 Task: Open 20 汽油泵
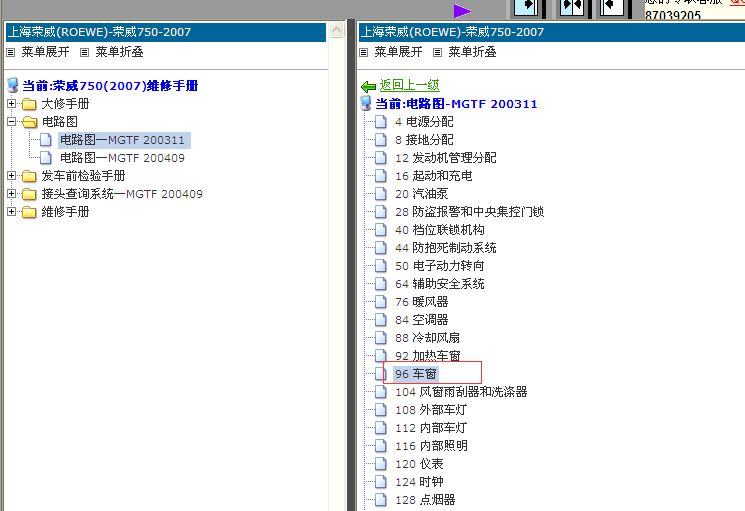tap(421, 194)
